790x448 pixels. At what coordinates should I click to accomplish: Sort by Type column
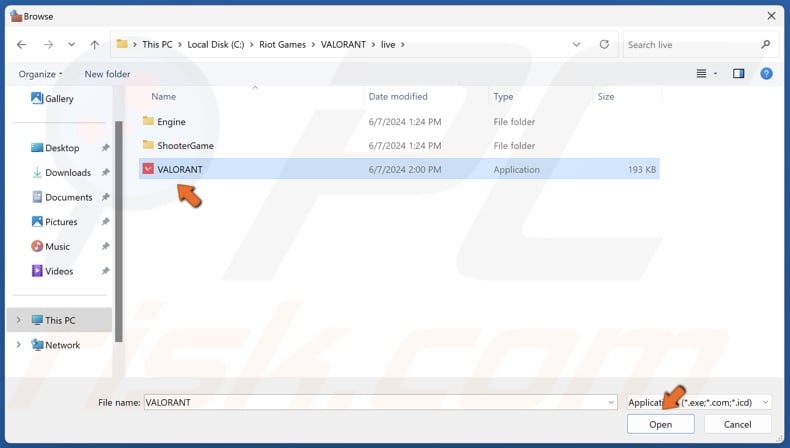[503, 96]
